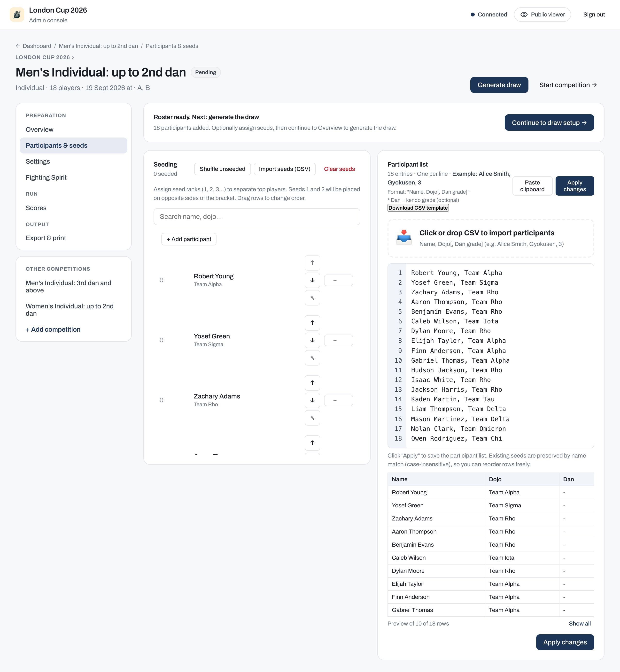Open seed rank field for Zachary Adams

click(x=338, y=400)
